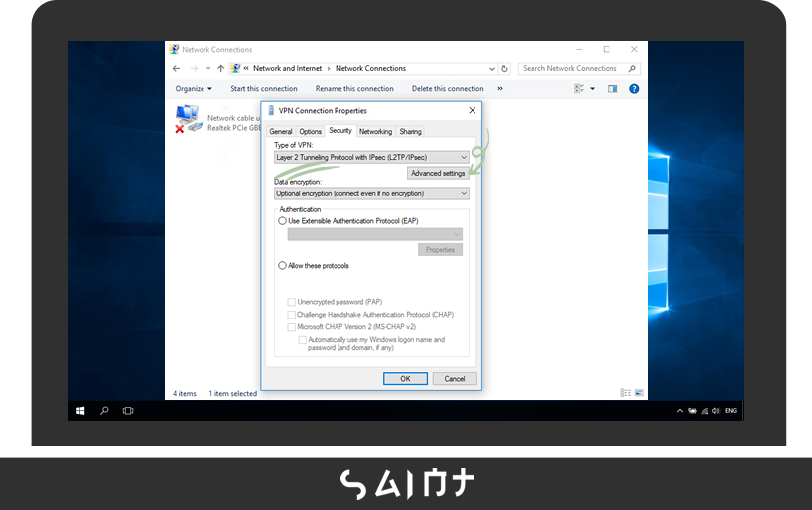
Task: Go up one folder level arrow
Action: click(220, 68)
